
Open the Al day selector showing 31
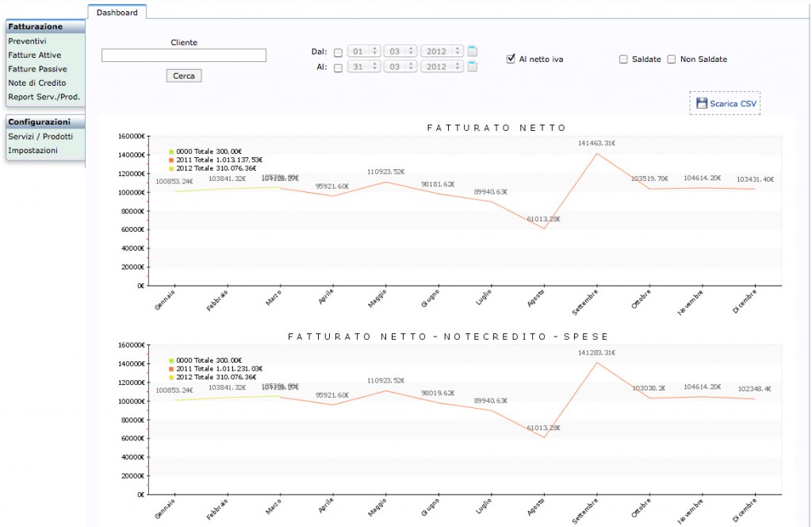[364, 67]
